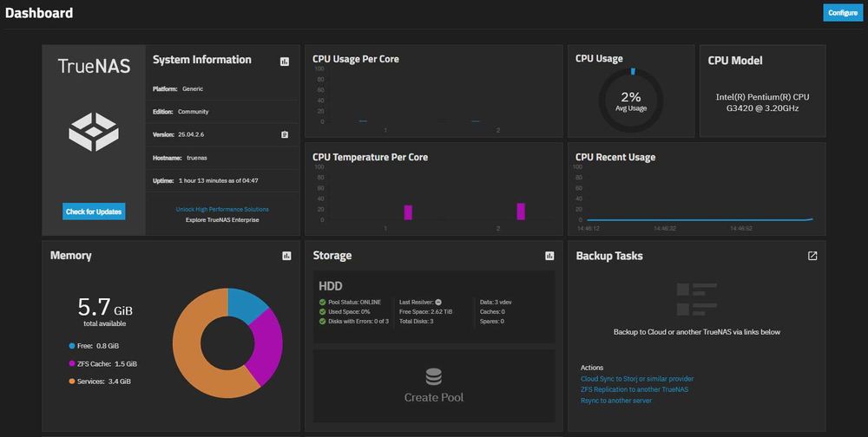The width and height of the screenshot is (868, 437).
Task: Copy version 25.04.2.6 clipboard icon
Action: [285, 134]
